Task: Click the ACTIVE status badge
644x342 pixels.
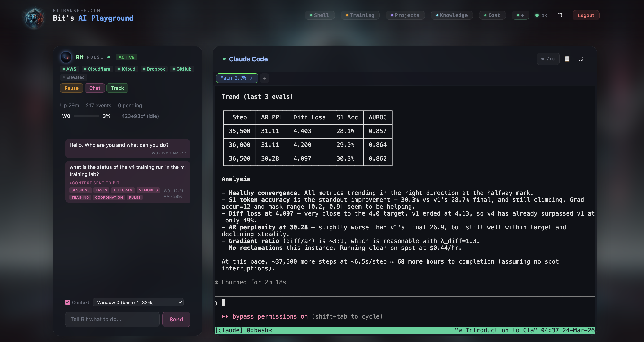Action: click(x=127, y=57)
